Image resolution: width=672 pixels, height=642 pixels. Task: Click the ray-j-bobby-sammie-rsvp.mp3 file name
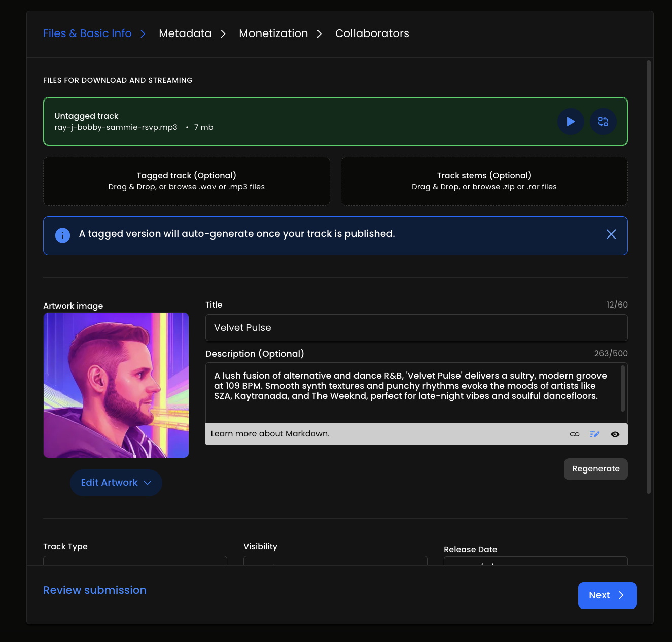pos(116,127)
